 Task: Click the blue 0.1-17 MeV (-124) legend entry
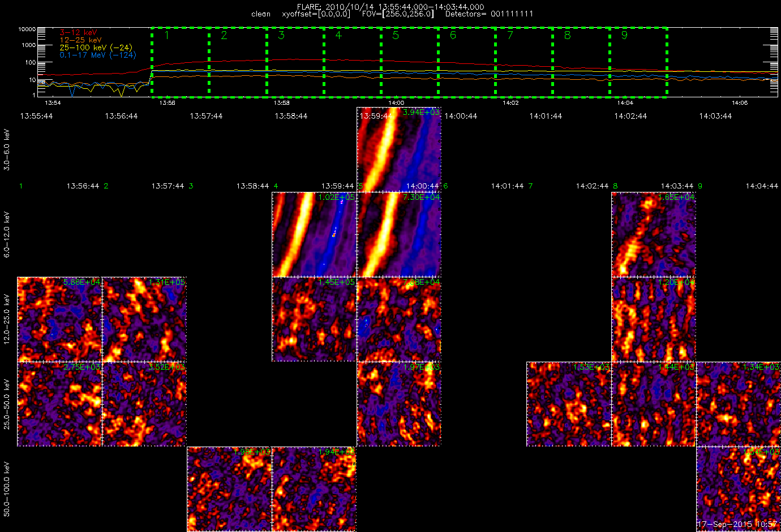(98, 55)
